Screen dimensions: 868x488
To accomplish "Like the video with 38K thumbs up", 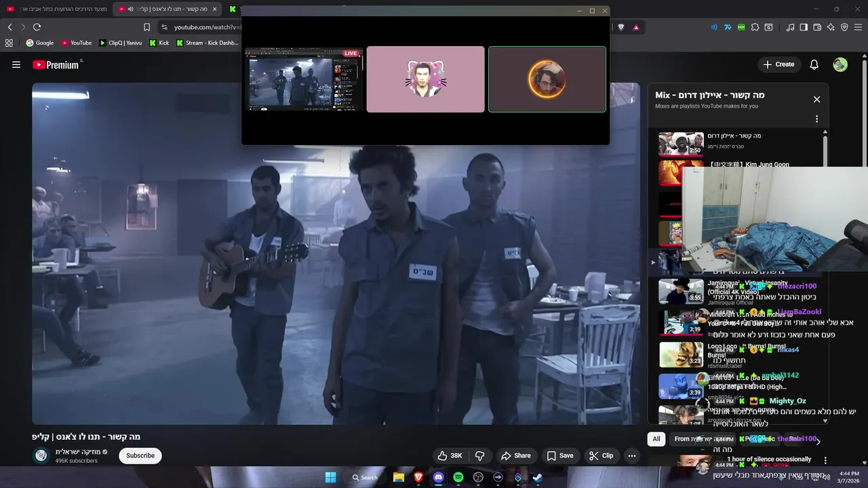I will click(449, 455).
